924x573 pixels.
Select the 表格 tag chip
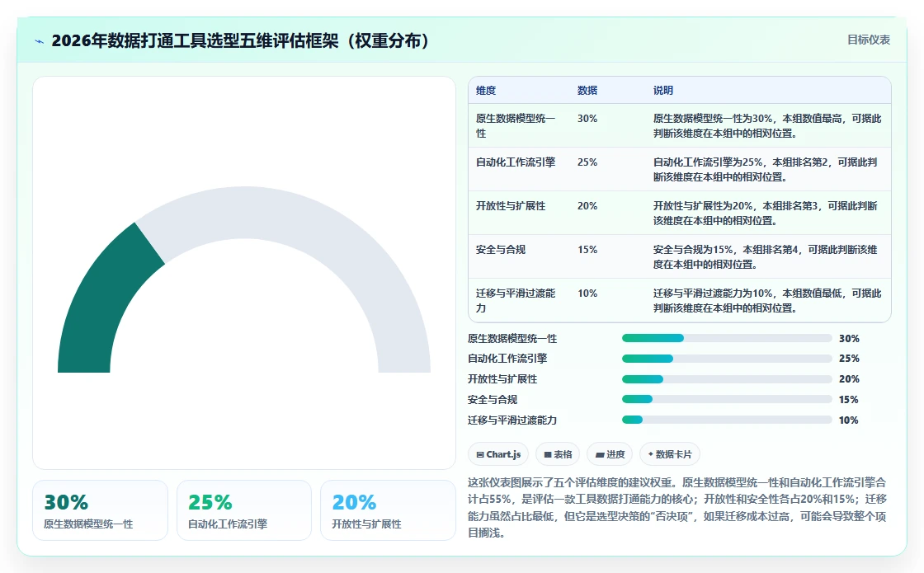pos(558,454)
